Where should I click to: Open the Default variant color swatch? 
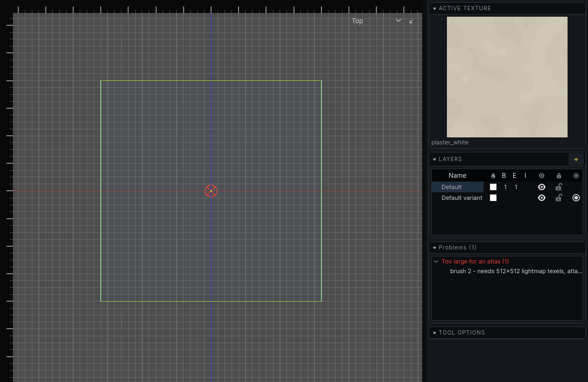pyautogui.click(x=493, y=198)
